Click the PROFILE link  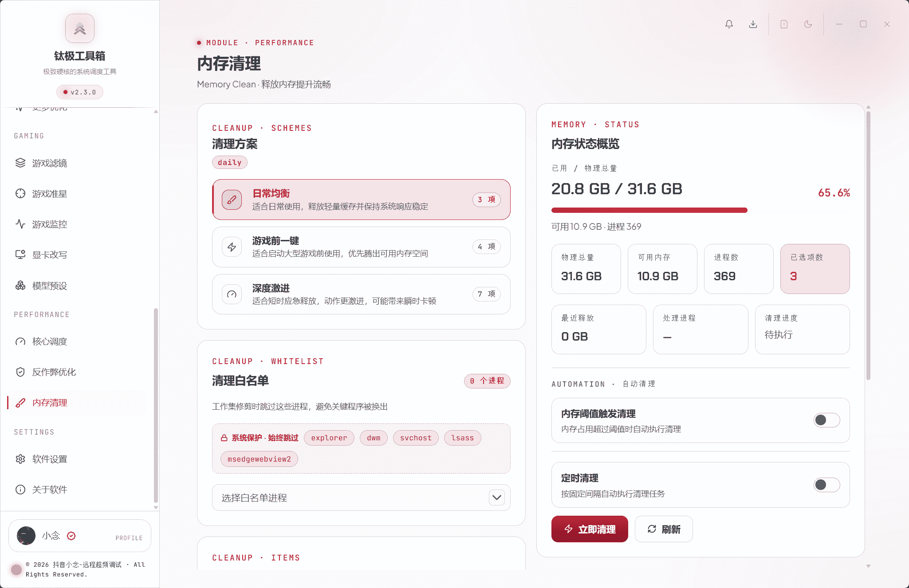129,538
